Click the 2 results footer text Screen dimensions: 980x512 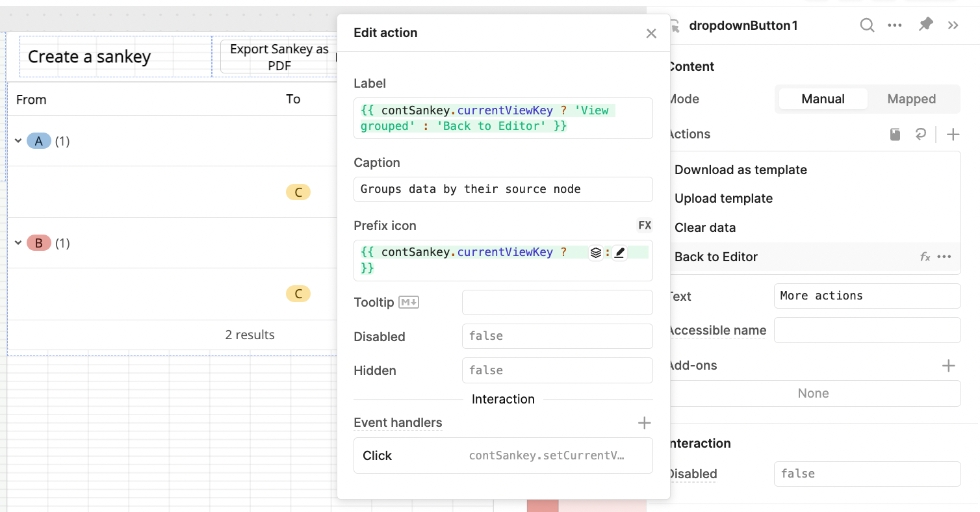pyautogui.click(x=250, y=335)
